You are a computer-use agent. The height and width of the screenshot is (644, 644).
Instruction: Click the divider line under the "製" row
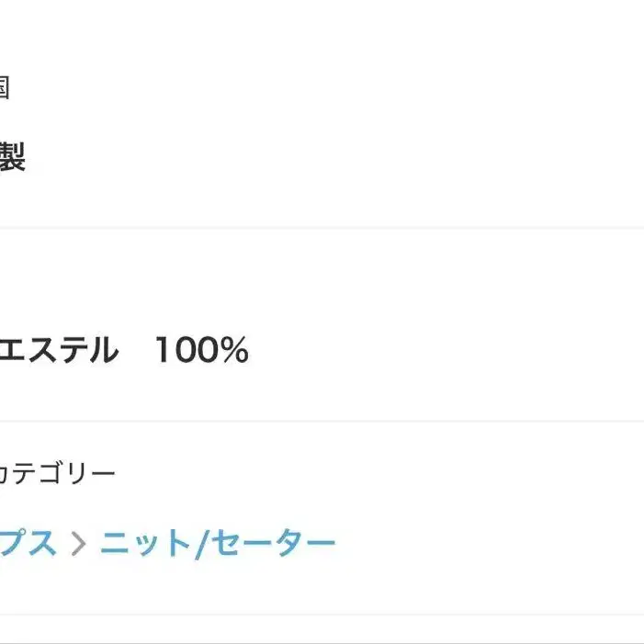pos(322,228)
